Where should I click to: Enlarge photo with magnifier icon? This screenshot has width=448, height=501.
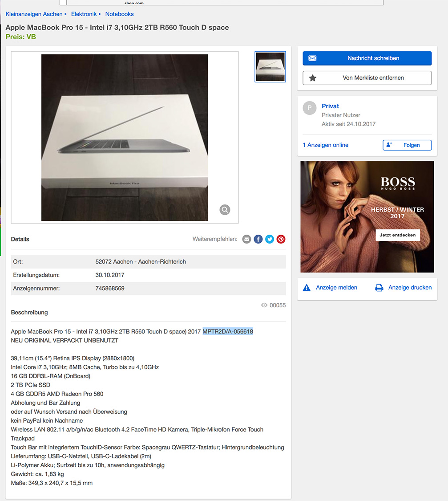point(225,210)
